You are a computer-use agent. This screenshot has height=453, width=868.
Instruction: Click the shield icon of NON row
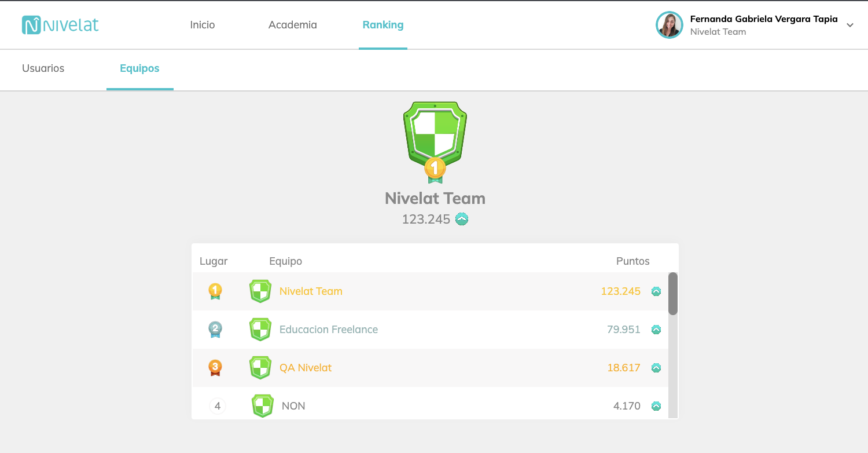(263, 406)
